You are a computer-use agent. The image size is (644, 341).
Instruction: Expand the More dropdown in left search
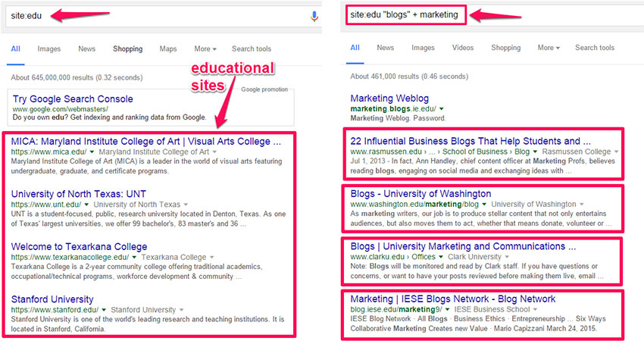(205, 49)
